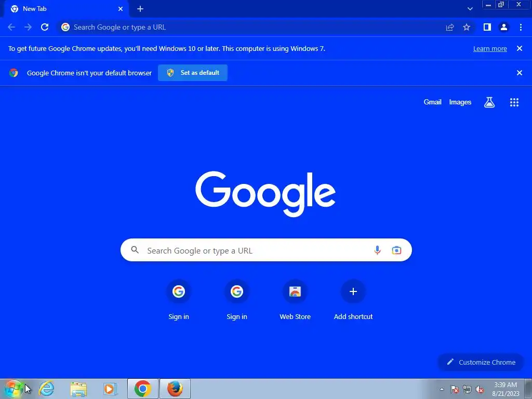The width and height of the screenshot is (532, 399).
Task: Click the network status tray icon
Action: point(467,389)
